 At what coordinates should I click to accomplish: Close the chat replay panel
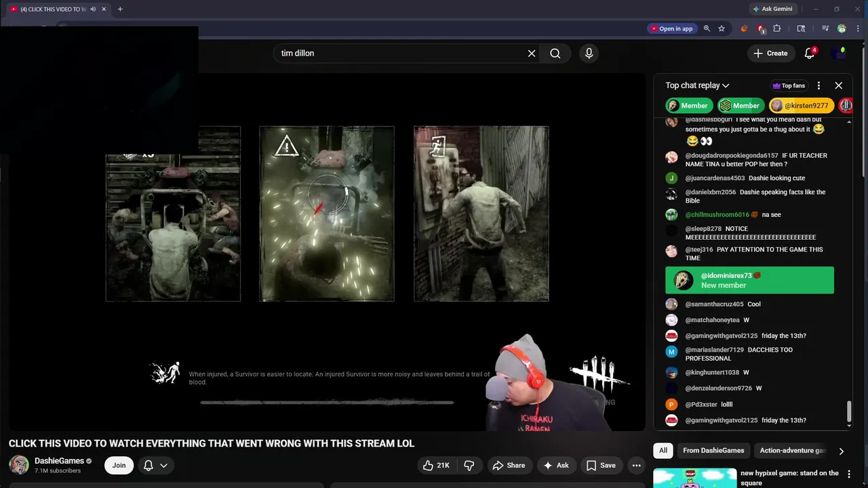pyautogui.click(x=838, y=85)
